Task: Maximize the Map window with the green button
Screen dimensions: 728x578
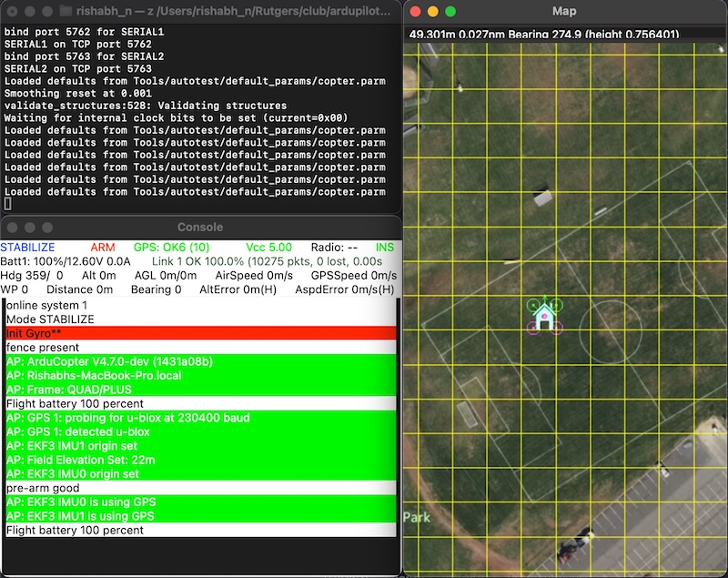Action: pos(449,12)
